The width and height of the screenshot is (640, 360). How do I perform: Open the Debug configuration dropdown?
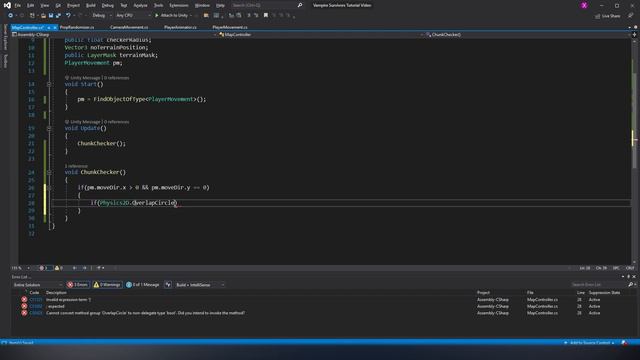coord(101,16)
